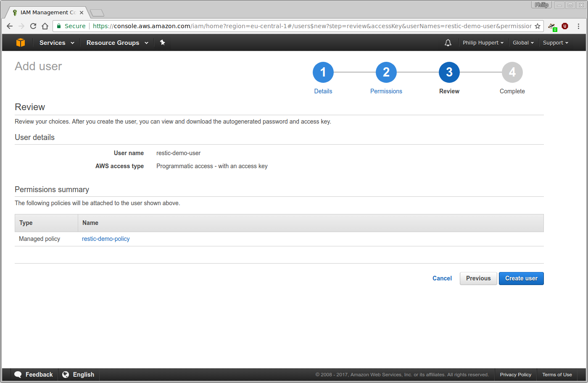Go back using the browser back arrow
Viewport: 588px width, 383px height.
pyautogui.click(x=10, y=26)
